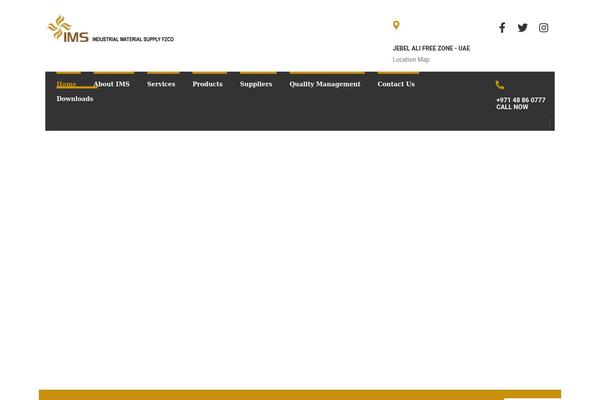
Task: Click the gold phone handset icon
Action: [x=500, y=85]
